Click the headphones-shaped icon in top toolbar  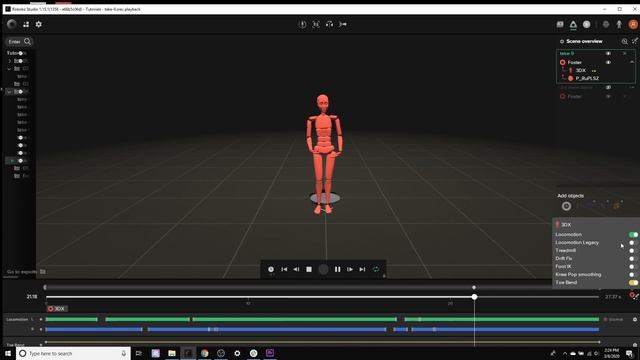329,24
